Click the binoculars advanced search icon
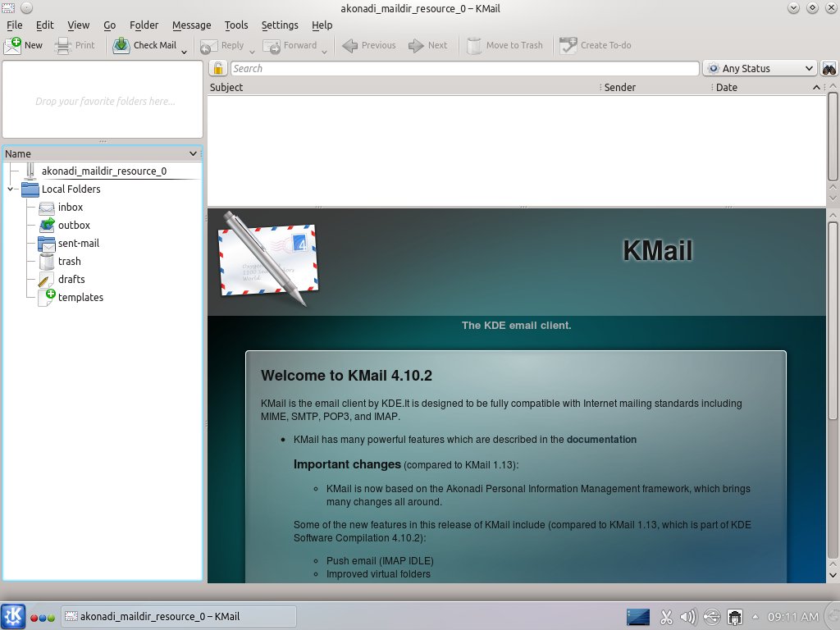The image size is (840, 630). tap(829, 69)
